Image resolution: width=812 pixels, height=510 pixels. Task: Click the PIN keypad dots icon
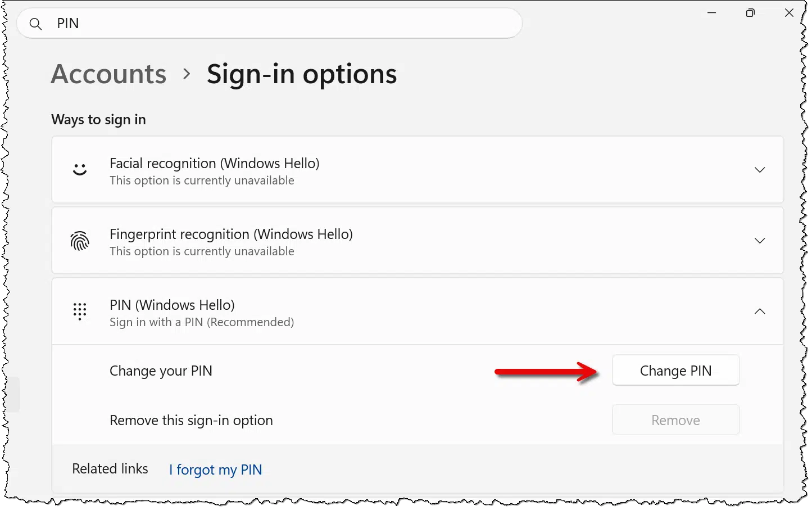click(x=80, y=312)
